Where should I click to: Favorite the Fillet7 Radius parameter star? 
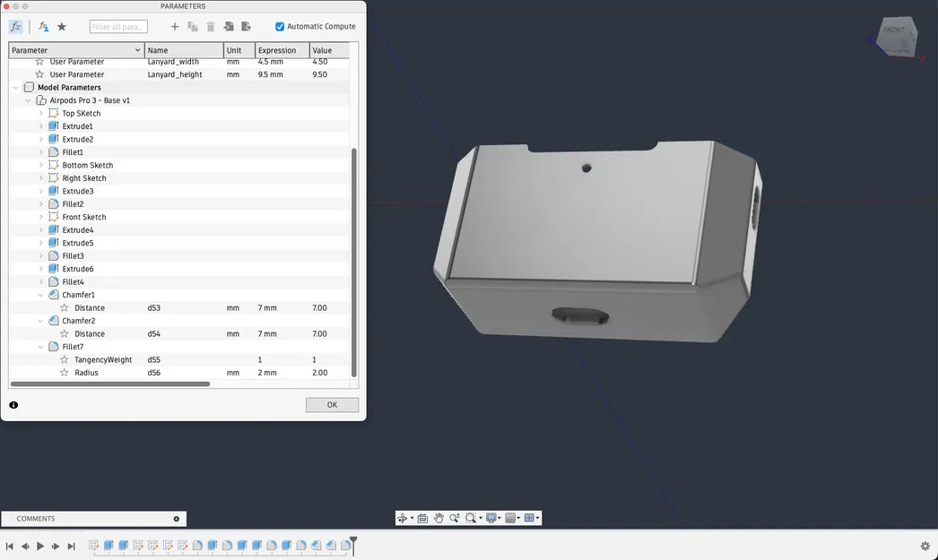point(64,373)
